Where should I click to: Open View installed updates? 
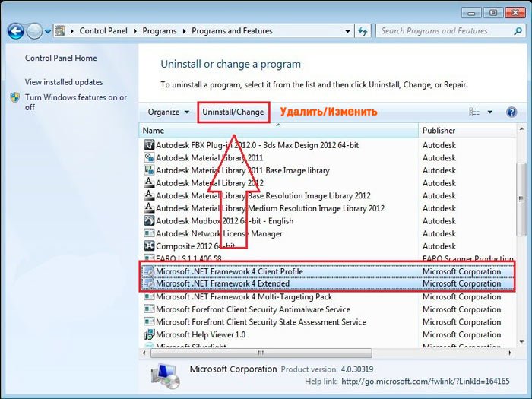[x=64, y=82]
